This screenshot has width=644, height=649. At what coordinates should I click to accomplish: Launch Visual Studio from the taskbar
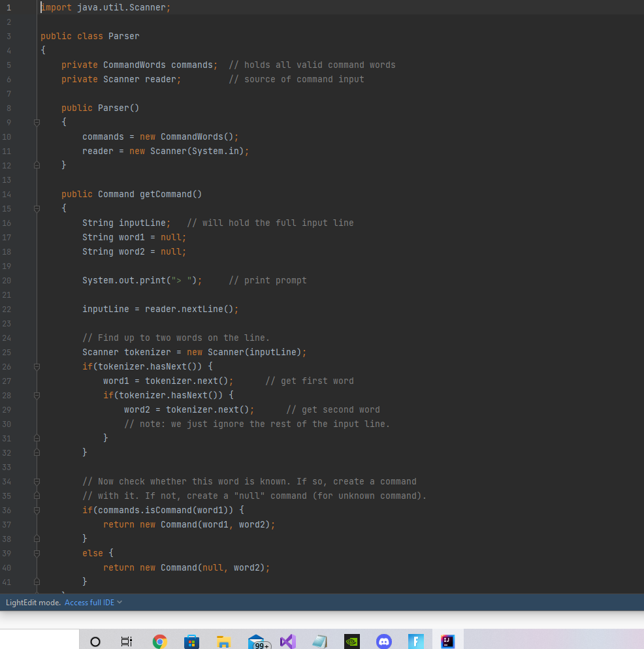(x=287, y=641)
